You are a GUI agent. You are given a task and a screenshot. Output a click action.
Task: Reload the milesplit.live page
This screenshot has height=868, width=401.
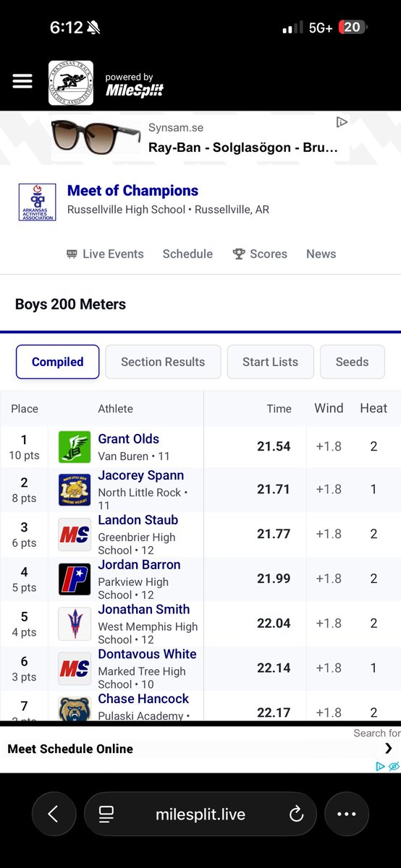pos(296,814)
